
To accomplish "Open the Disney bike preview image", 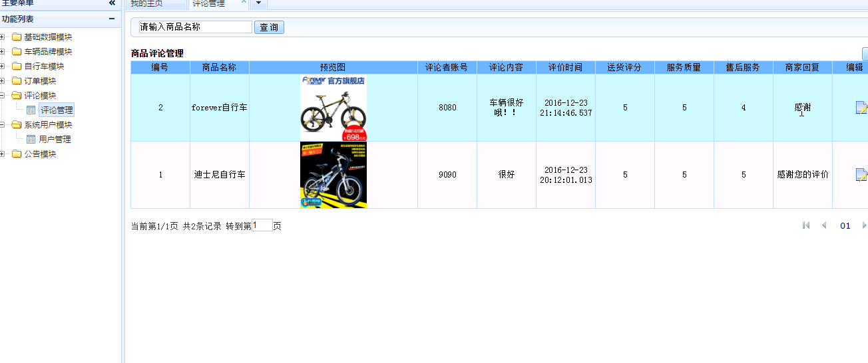I will pos(333,175).
